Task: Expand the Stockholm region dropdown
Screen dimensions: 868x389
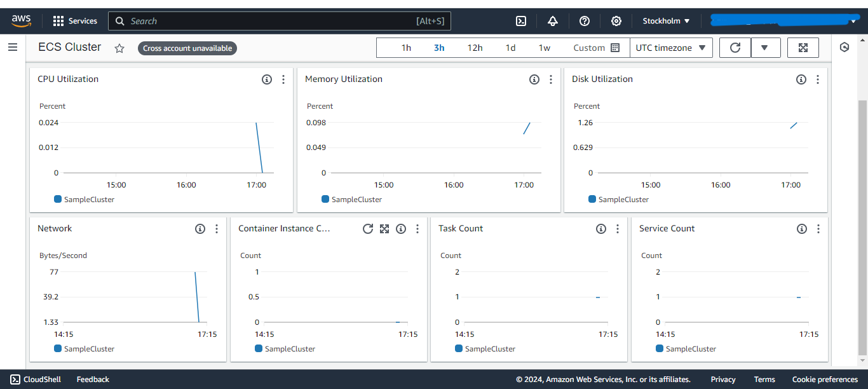Action: point(666,21)
